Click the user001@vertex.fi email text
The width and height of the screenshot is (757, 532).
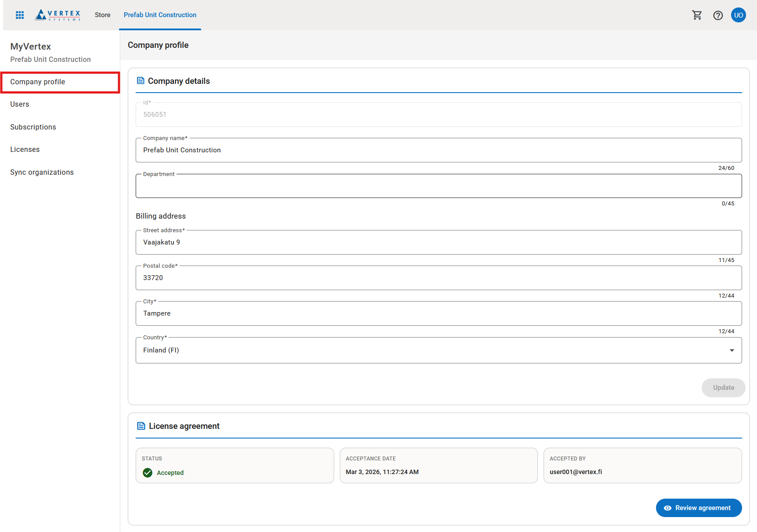point(576,472)
